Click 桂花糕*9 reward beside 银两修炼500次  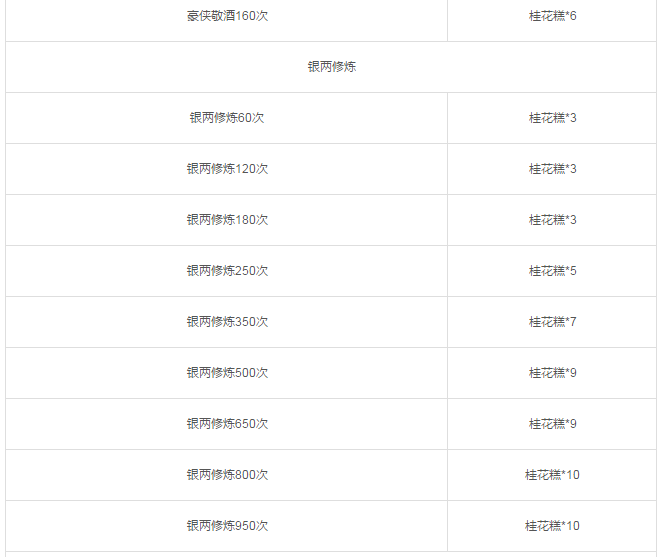click(552, 373)
